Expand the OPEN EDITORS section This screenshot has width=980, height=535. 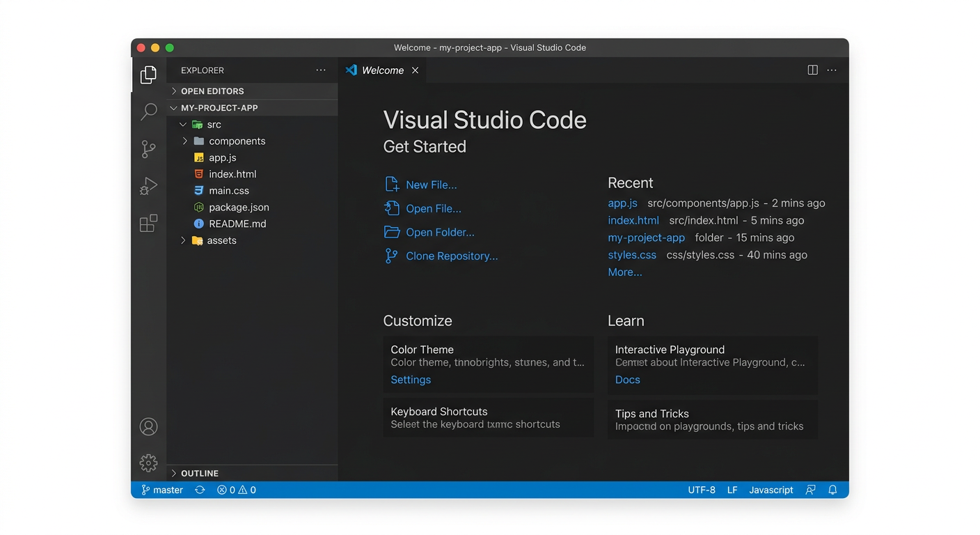coord(212,91)
